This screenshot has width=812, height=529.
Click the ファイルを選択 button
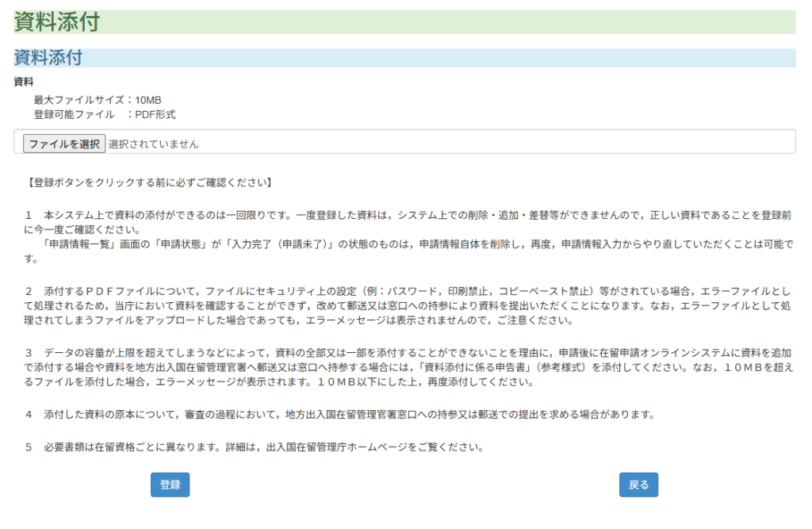click(x=63, y=144)
